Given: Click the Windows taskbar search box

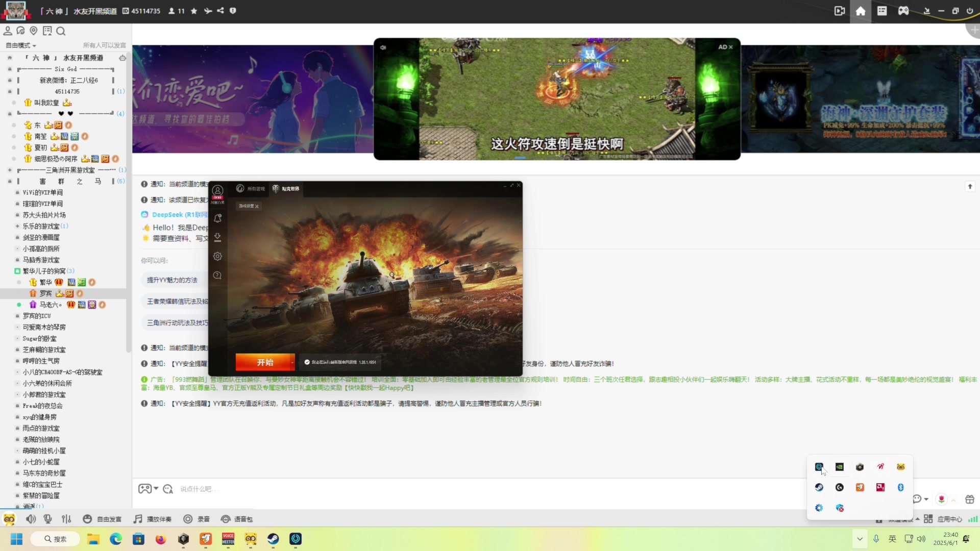Looking at the screenshot, I should coord(55,539).
